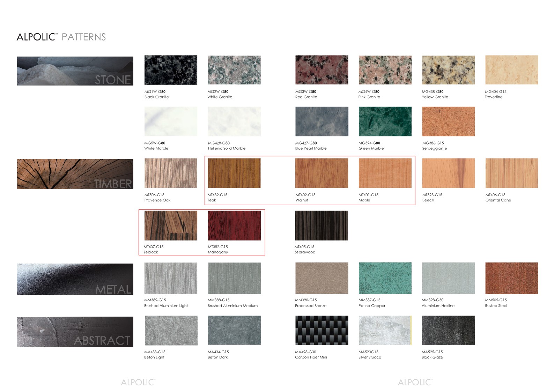Pick the Mahogany swatch
This screenshot has width=554, height=392.
234,225
